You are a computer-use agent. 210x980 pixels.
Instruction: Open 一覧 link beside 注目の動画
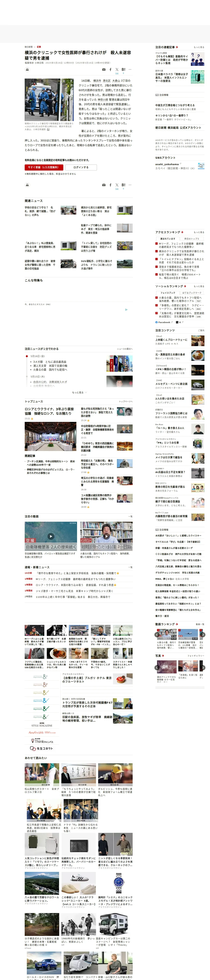130,517
